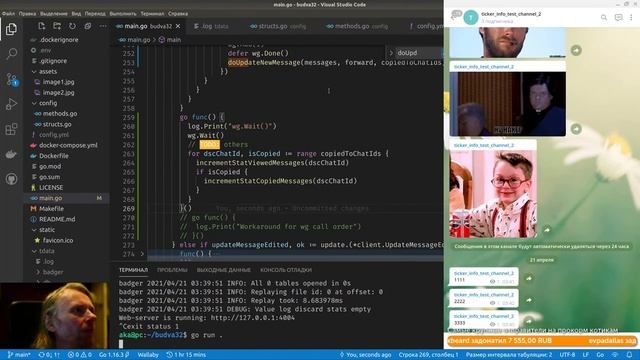Click UTF-8 encoding in status bar

[567, 355]
